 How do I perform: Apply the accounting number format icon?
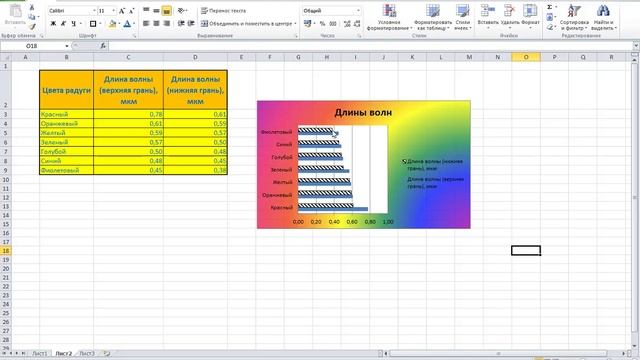(308, 24)
